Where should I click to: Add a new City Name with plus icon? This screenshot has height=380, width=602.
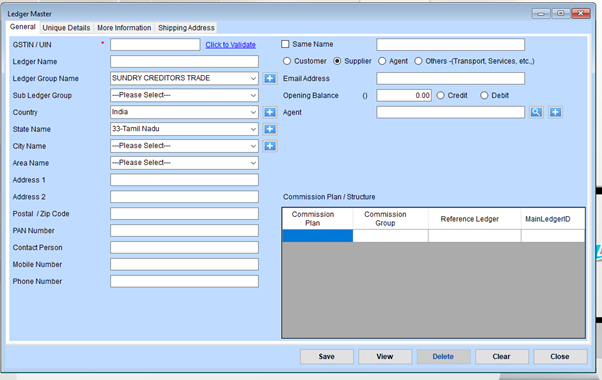(x=270, y=146)
